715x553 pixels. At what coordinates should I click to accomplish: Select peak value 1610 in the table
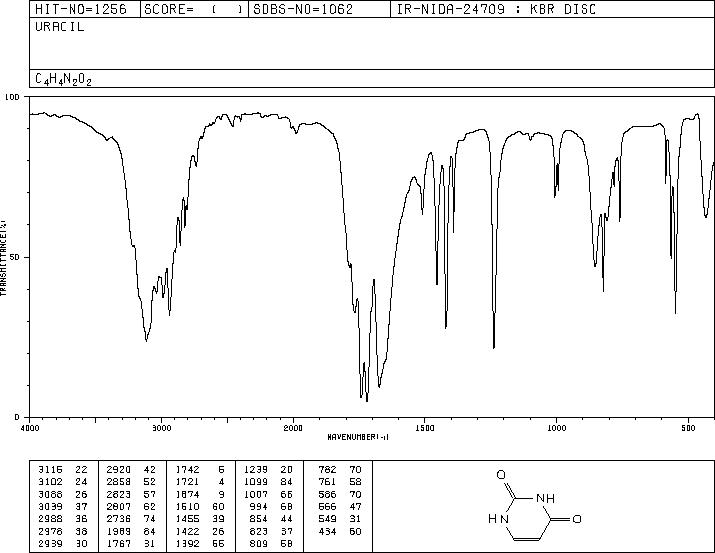point(187,506)
